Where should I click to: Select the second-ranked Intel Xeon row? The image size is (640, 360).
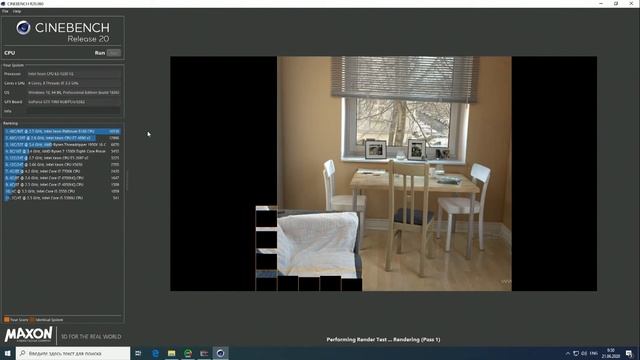click(x=62, y=138)
